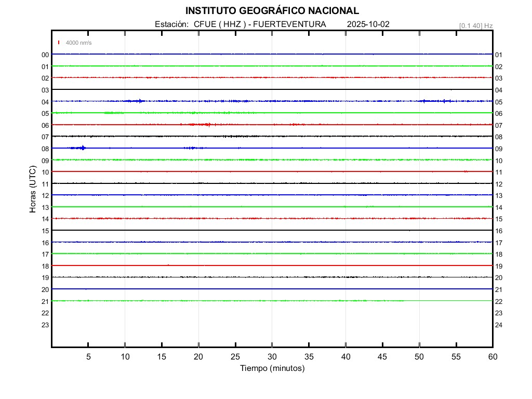Click the [0.1 40] Hz filter label
This screenshot has width=532, height=399.
click(x=475, y=25)
